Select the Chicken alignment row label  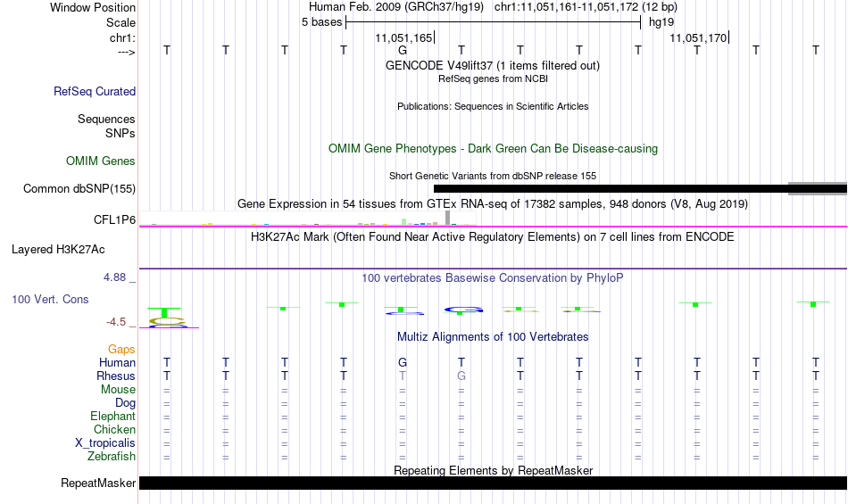(x=114, y=429)
